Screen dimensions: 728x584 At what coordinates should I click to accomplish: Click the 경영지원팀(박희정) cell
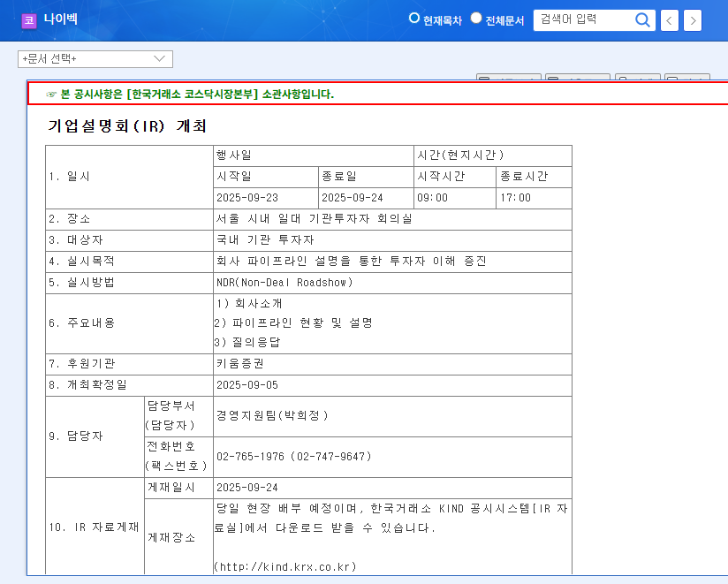pos(392,416)
